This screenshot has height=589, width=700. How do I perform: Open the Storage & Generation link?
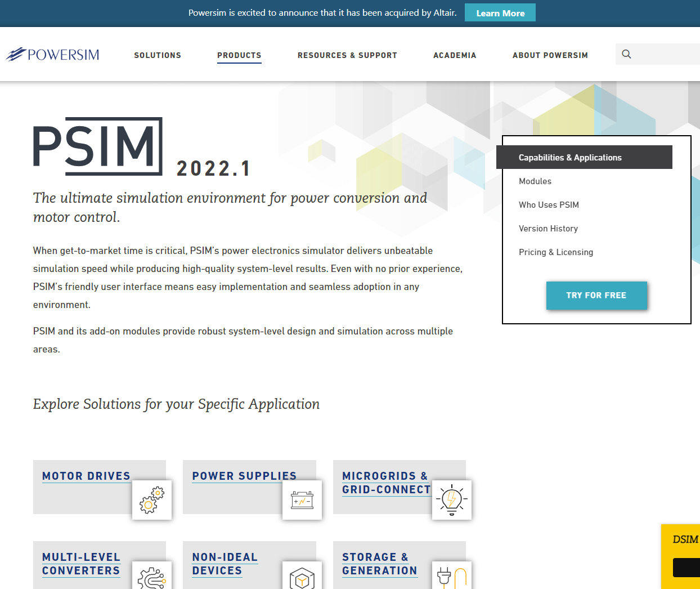coord(379,564)
